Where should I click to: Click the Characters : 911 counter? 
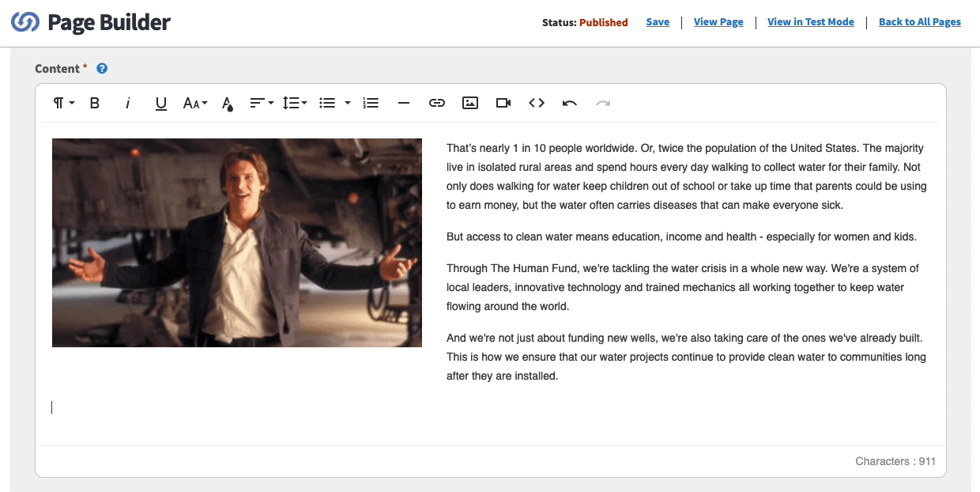[x=895, y=461]
